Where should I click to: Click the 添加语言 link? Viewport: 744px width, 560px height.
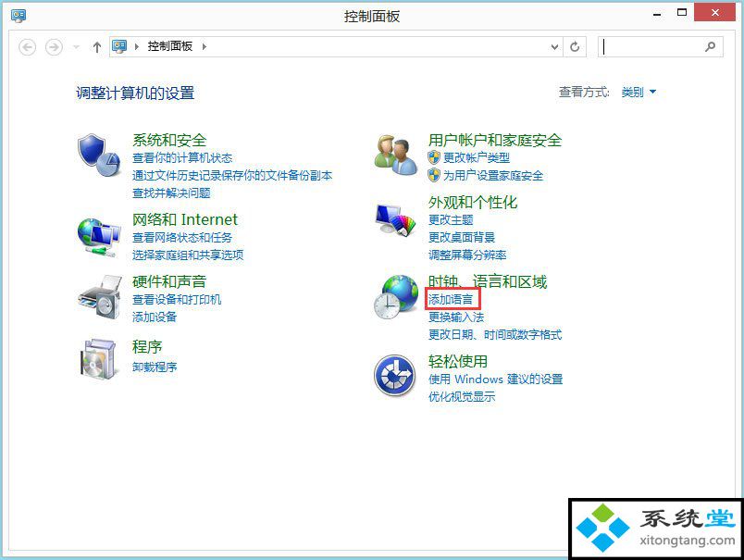point(451,300)
